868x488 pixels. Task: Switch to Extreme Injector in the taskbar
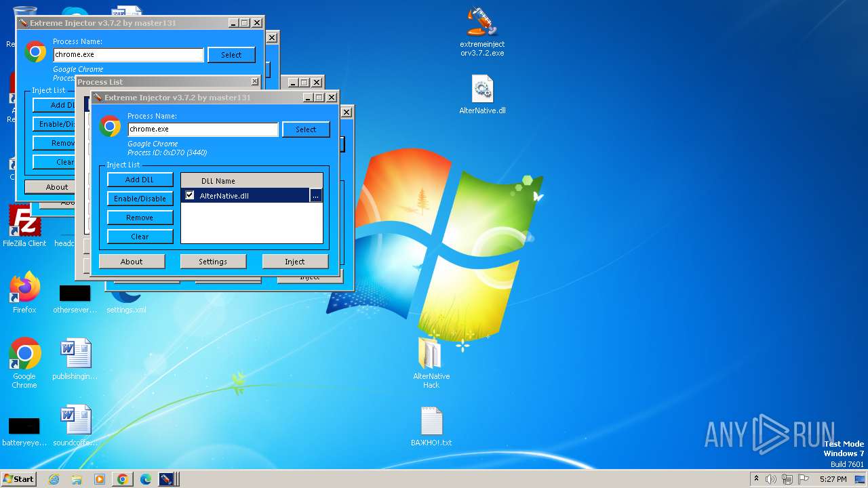168,479
